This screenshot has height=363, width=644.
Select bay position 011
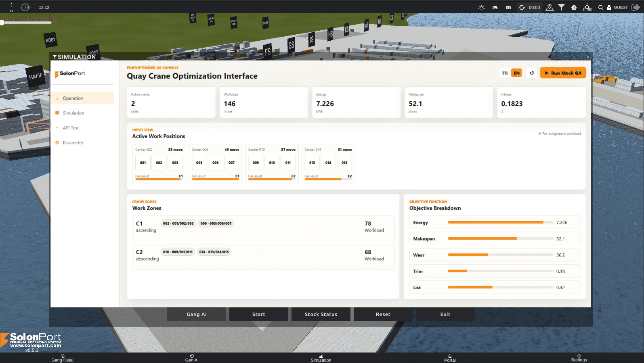(288, 163)
